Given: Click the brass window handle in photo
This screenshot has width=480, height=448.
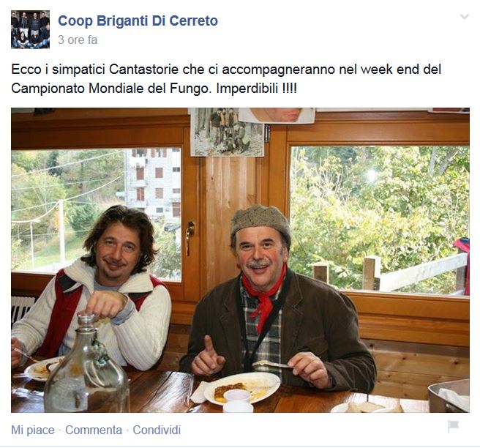Looking at the screenshot, I should (190, 238).
